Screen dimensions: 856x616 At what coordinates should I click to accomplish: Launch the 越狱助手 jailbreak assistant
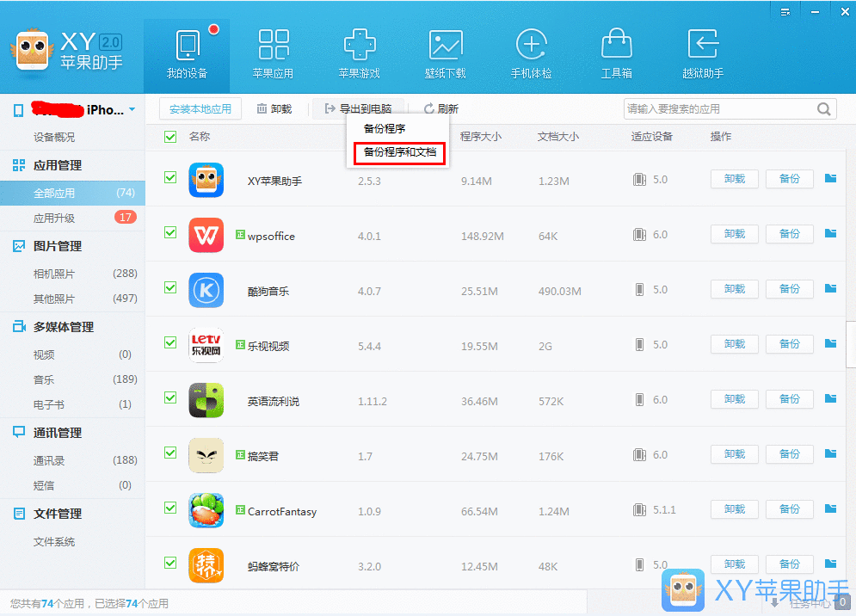702,52
